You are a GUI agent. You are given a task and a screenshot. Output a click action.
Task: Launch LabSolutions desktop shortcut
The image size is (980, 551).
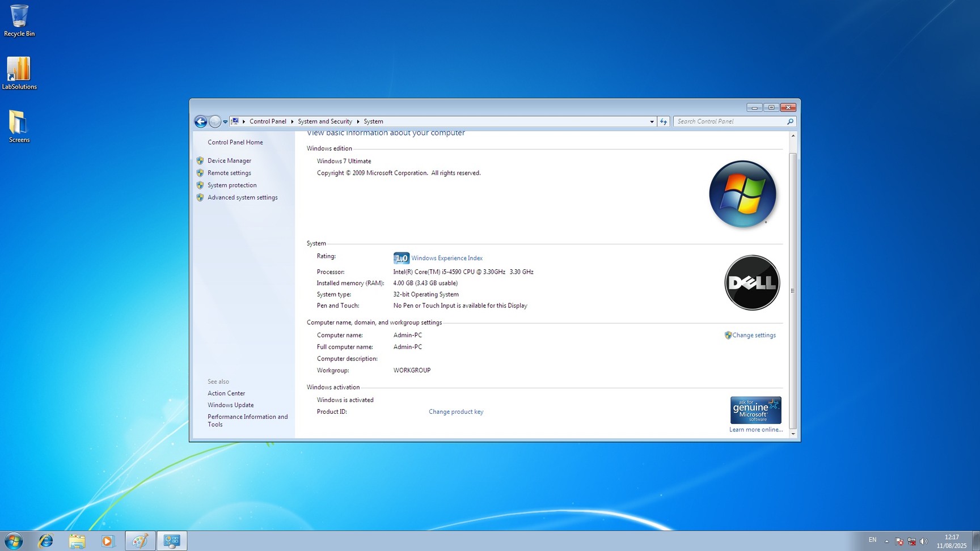pyautogui.click(x=19, y=73)
